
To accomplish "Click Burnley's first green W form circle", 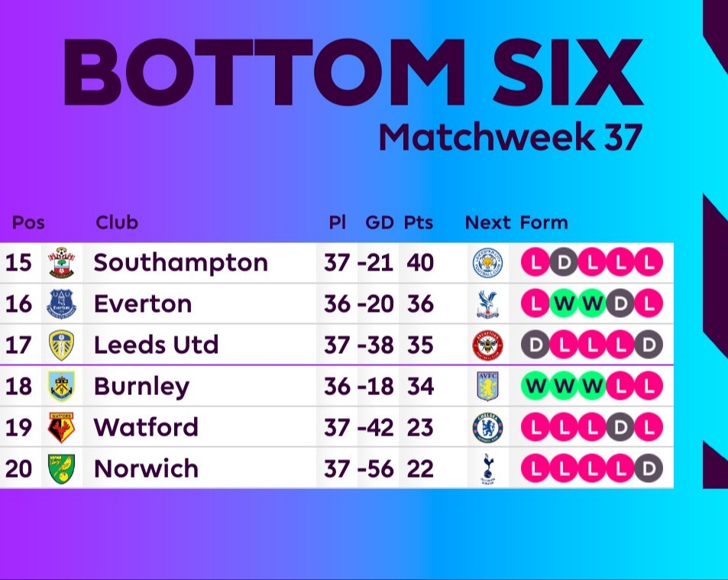I will click(x=536, y=387).
